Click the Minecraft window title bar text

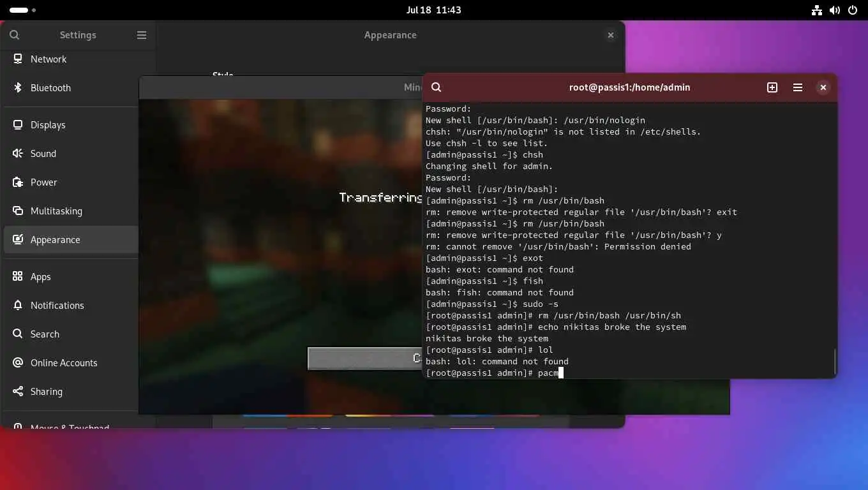413,87
